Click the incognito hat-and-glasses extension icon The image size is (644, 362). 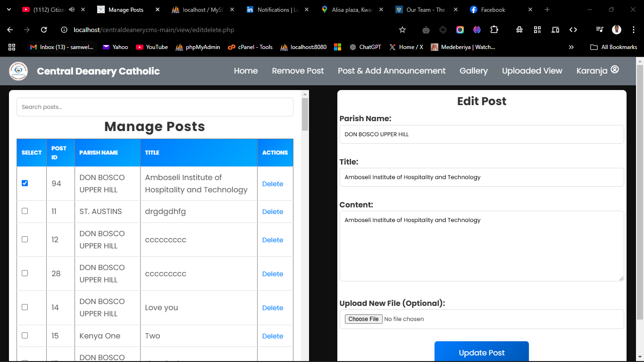click(519, 30)
